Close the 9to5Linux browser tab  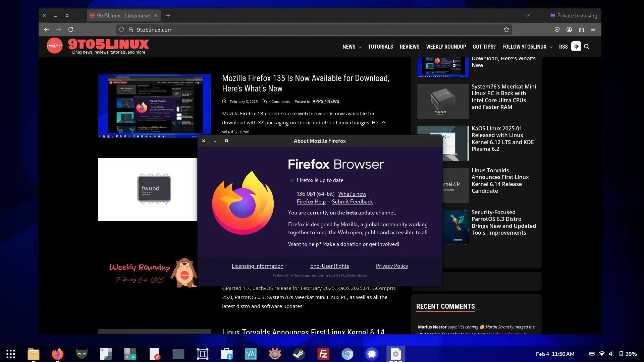[156, 15]
